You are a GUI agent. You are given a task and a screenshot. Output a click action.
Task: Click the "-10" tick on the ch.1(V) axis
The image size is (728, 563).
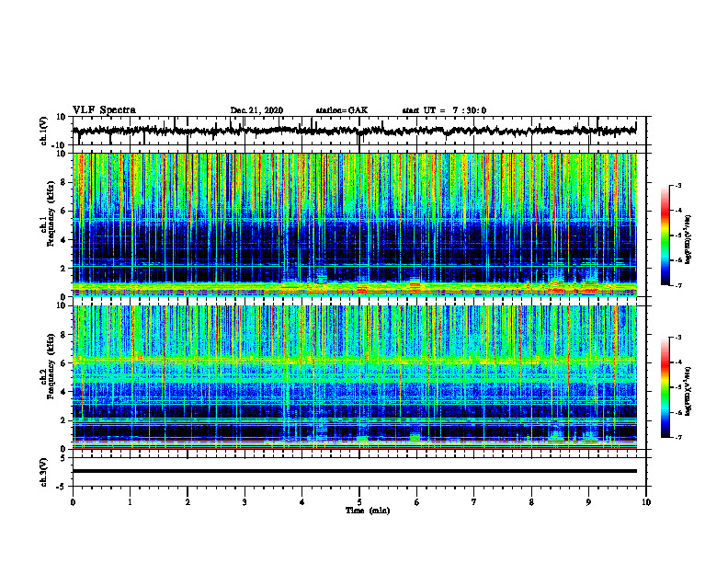pos(59,145)
